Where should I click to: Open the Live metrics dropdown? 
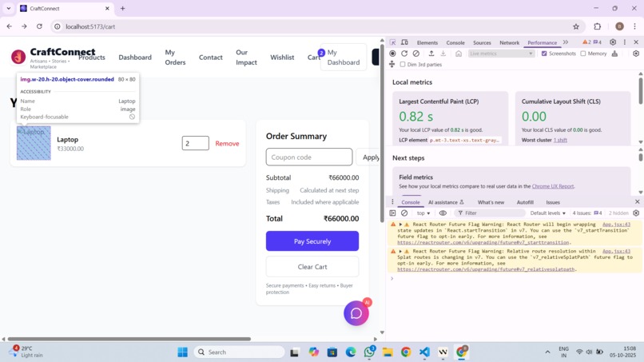[501, 54]
